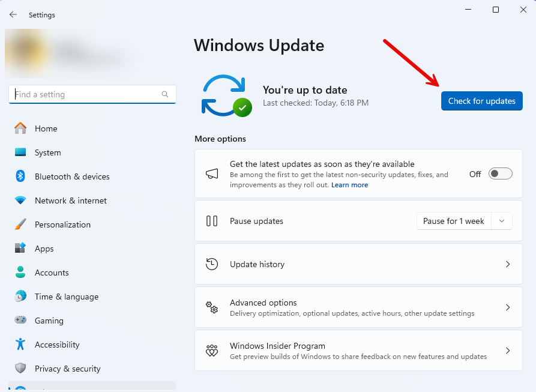This screenshot has width=536, height=392.
Task: Click the megaphone icon for latest updates
Action: click(x=212, y=173)
